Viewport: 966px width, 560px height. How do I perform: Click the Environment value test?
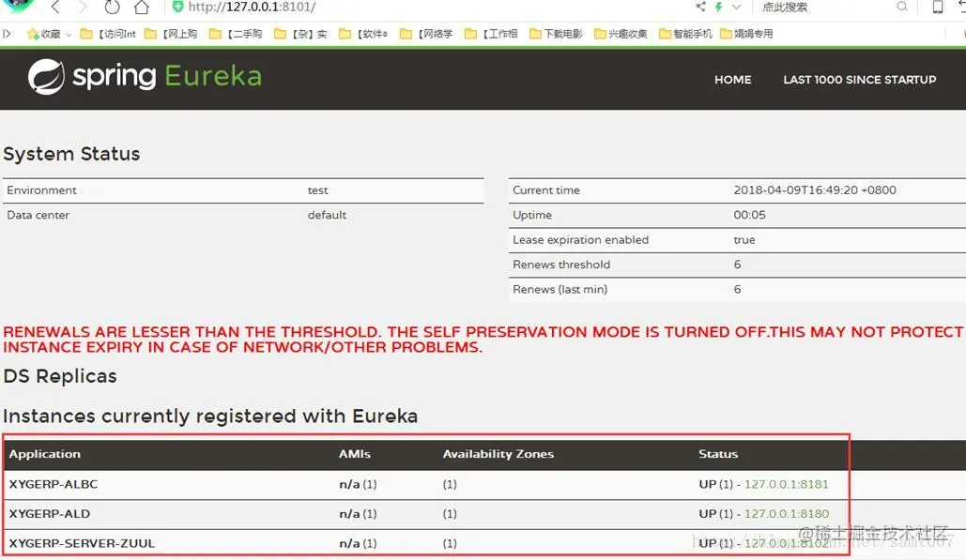click(x=318, y=190)
